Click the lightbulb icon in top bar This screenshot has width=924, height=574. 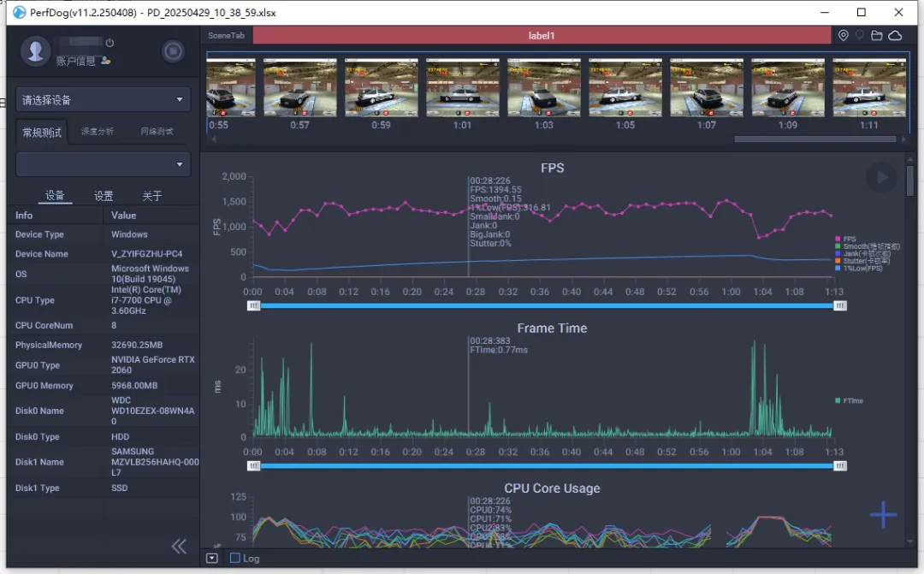coord(860,35)
